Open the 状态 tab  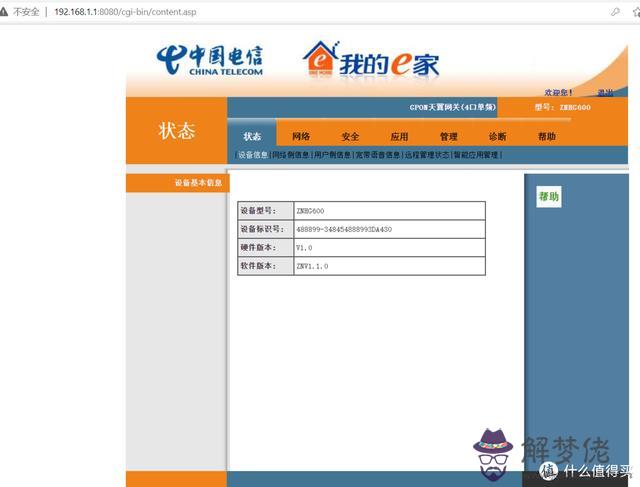point(252,136)
